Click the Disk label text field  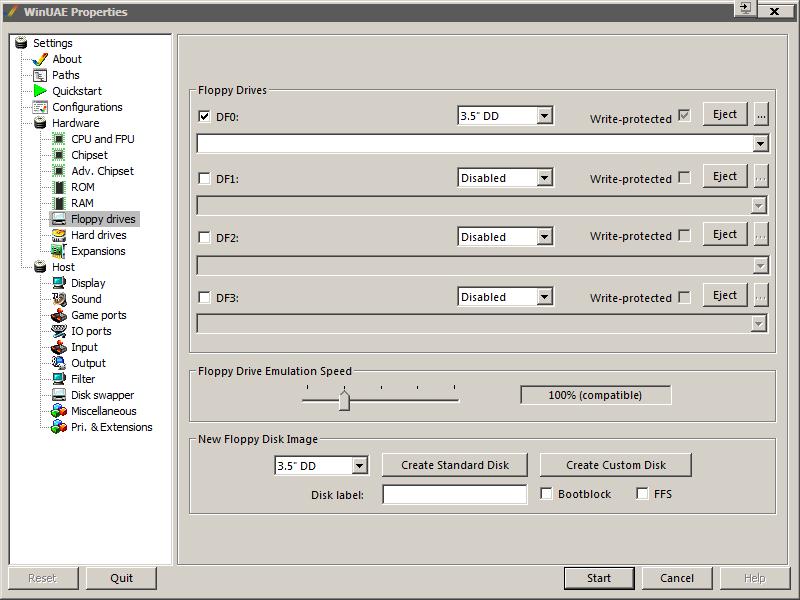[455, 494]
